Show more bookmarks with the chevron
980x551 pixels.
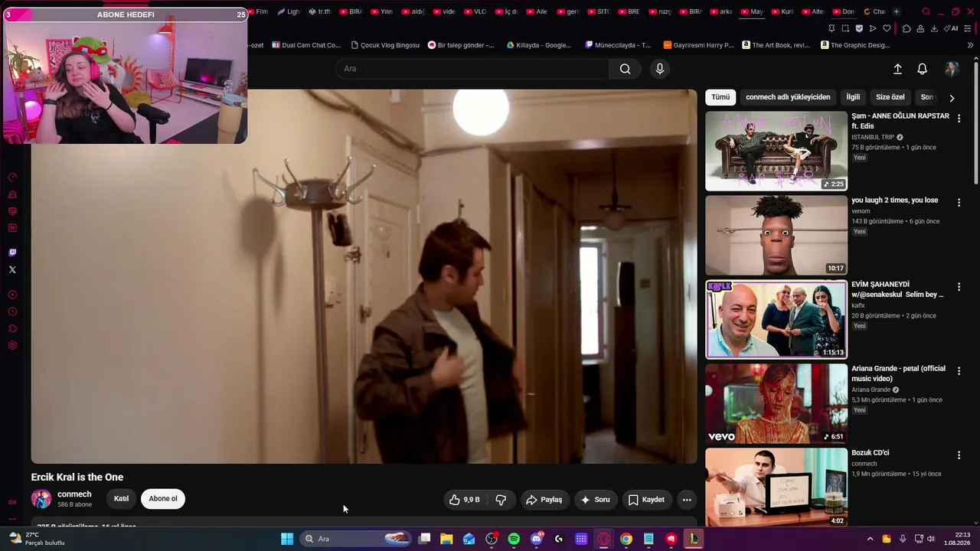[970, 45]
